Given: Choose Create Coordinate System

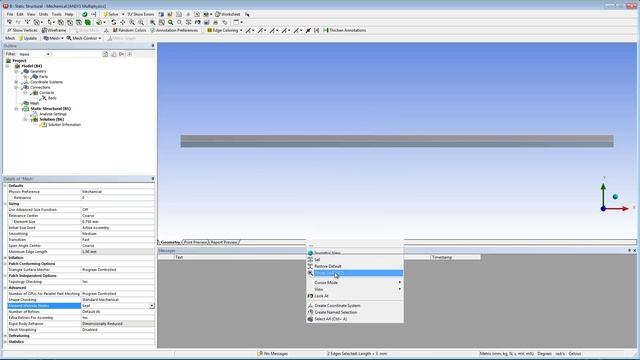Looking at the screenshot, I should pos(355,306).
